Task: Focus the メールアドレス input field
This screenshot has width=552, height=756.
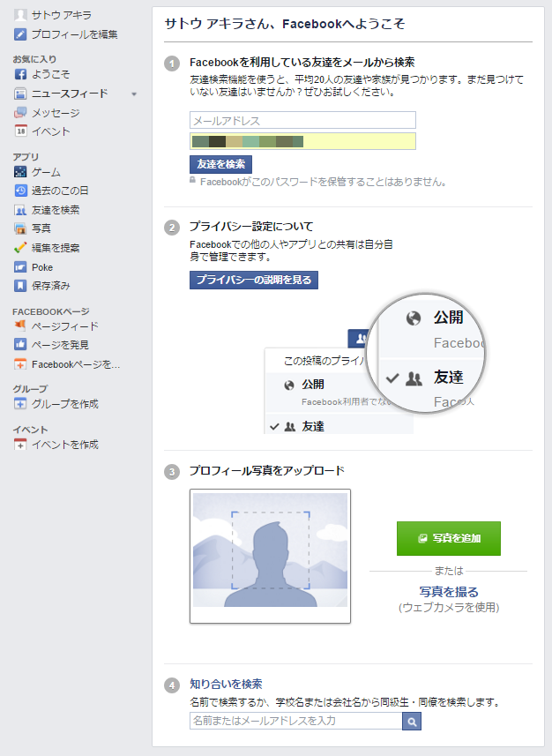Action: (x=302, y=120)
